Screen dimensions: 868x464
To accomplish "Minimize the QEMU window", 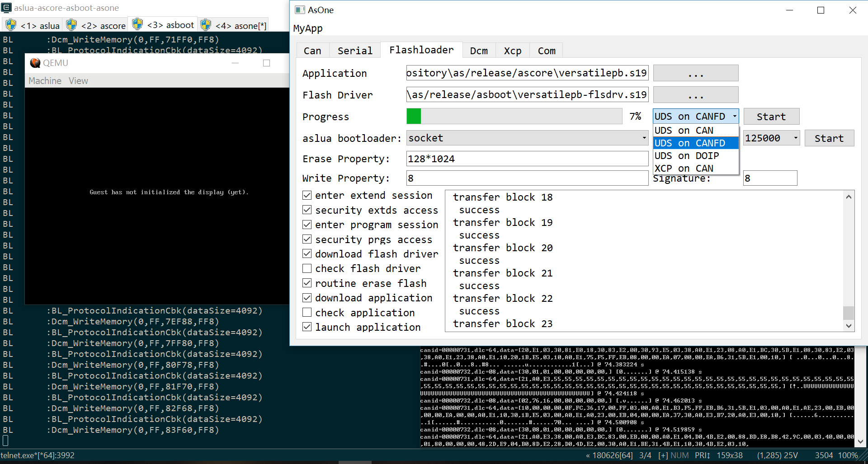I will pos(235,63).
